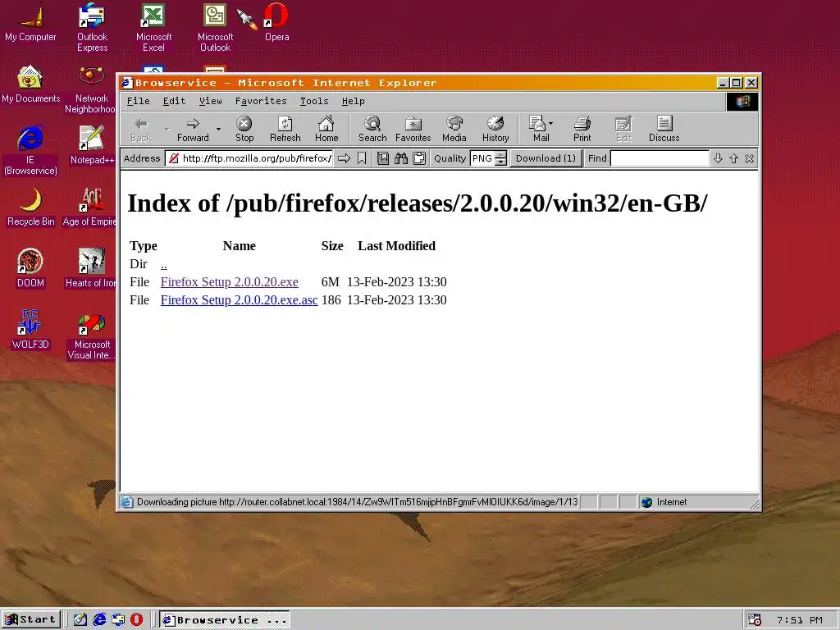Print the current page

582,129
